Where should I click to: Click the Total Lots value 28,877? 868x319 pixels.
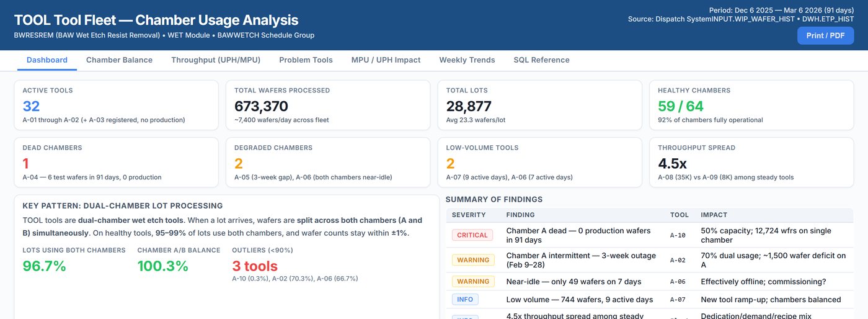tap(469, 106)
